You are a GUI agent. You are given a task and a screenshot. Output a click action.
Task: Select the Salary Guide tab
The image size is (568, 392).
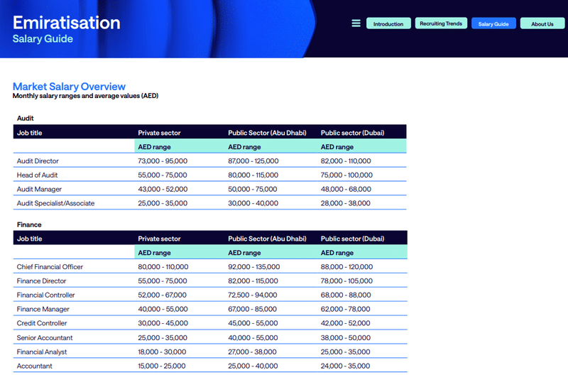(493, 23)
